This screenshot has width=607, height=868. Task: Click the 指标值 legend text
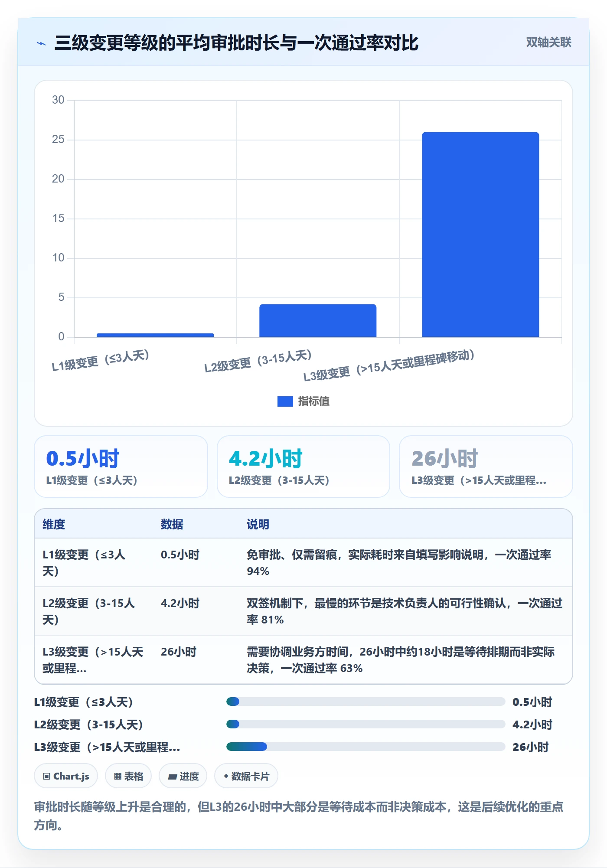point(313,401)
